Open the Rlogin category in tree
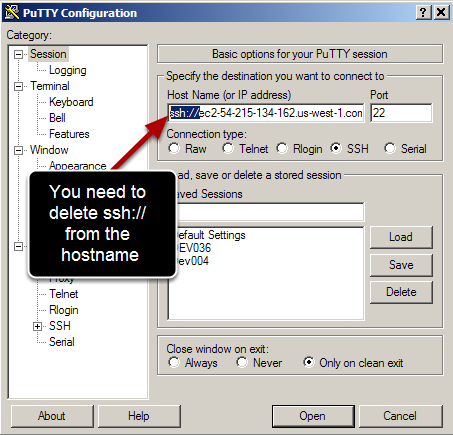 point(64,310)
